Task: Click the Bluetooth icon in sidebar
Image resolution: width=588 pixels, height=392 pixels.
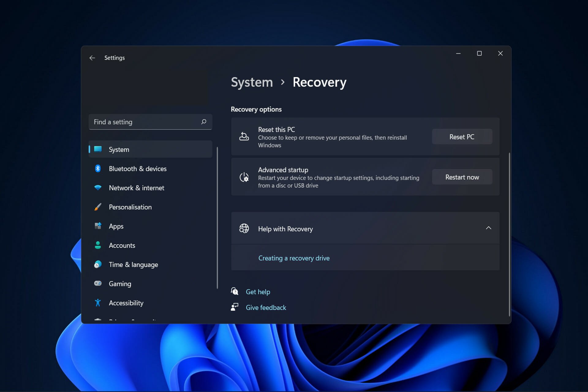Action: tap(98, 168)
